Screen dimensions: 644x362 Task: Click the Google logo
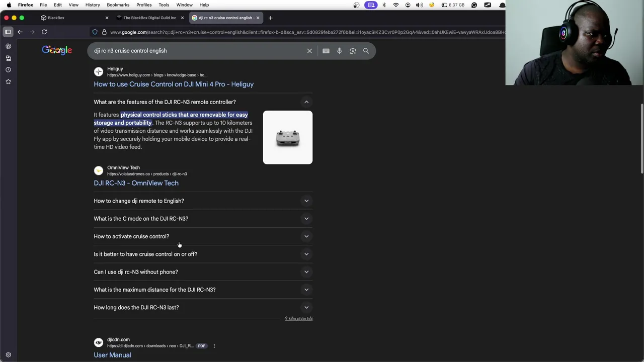click(57, 50)
